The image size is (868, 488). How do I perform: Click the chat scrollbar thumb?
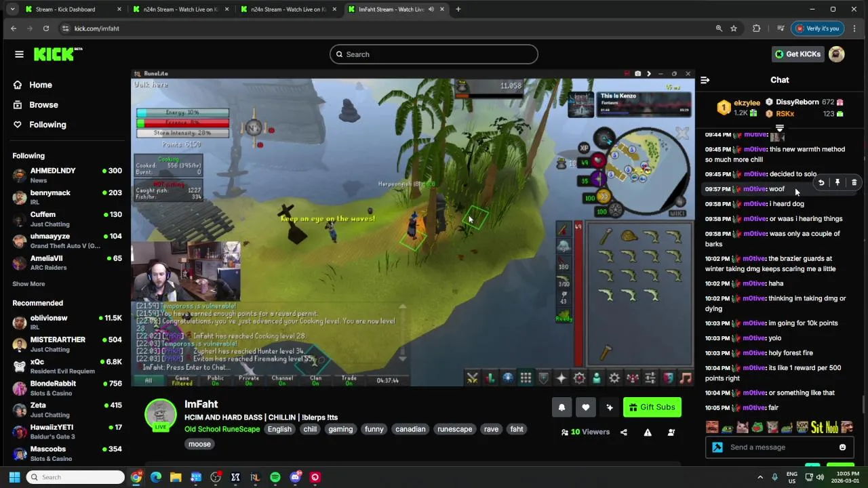[863, 403]
